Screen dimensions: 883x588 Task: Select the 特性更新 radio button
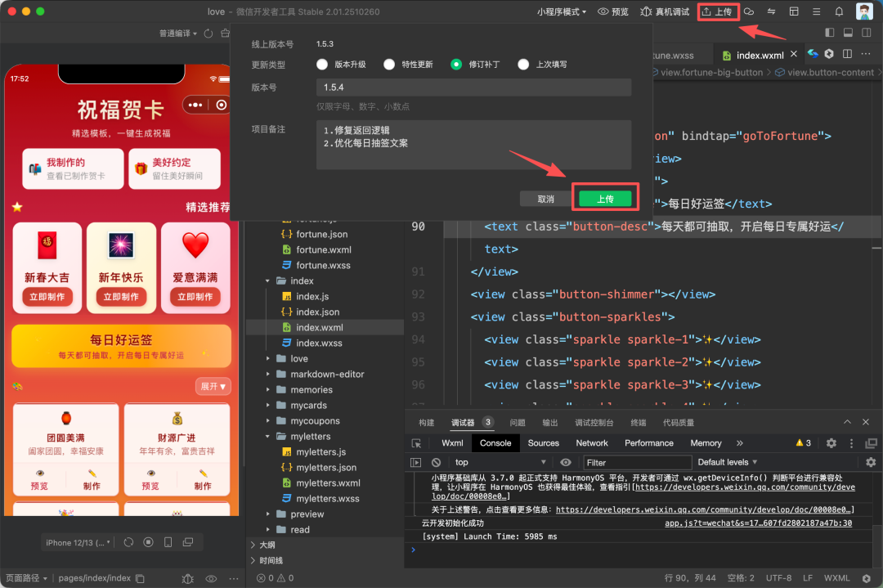(x=389, y=64)
